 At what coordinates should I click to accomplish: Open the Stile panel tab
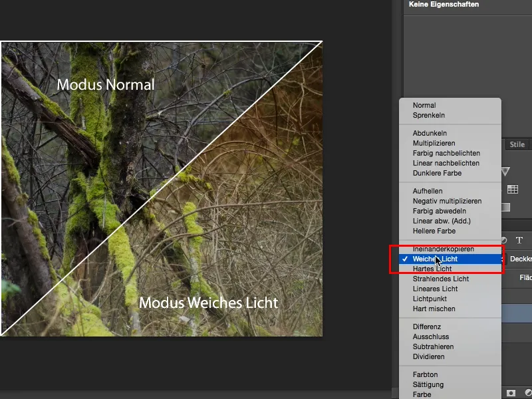pos(517,144)
